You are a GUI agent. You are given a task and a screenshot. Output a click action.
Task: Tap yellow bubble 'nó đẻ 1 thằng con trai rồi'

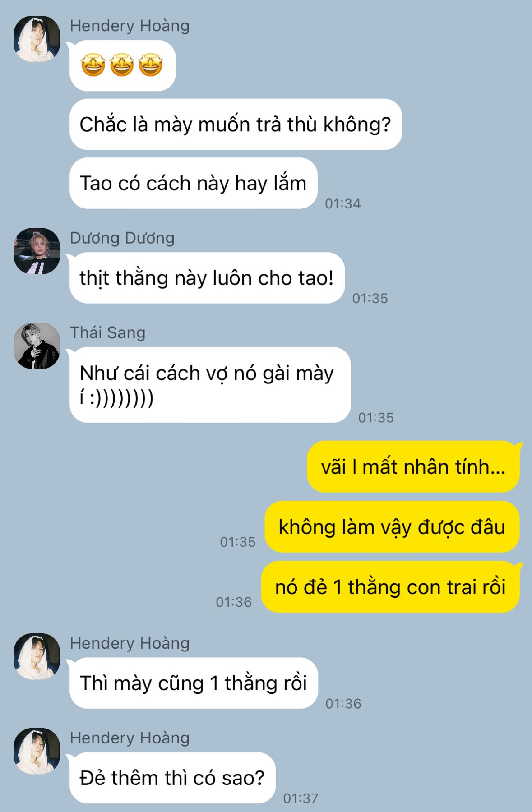(x=390, y=587)
